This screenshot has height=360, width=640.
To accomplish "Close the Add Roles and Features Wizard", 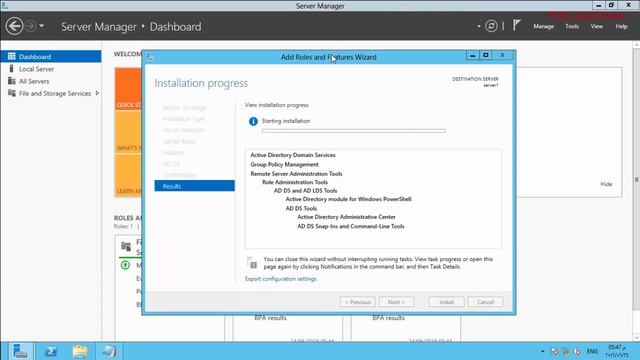I will coord(502,55).
